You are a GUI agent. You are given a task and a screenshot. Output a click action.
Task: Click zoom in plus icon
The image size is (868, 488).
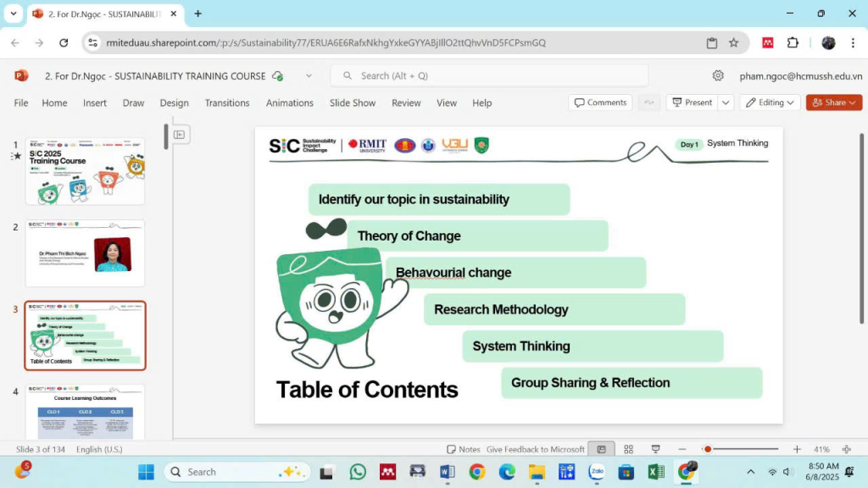coord(797,449)
